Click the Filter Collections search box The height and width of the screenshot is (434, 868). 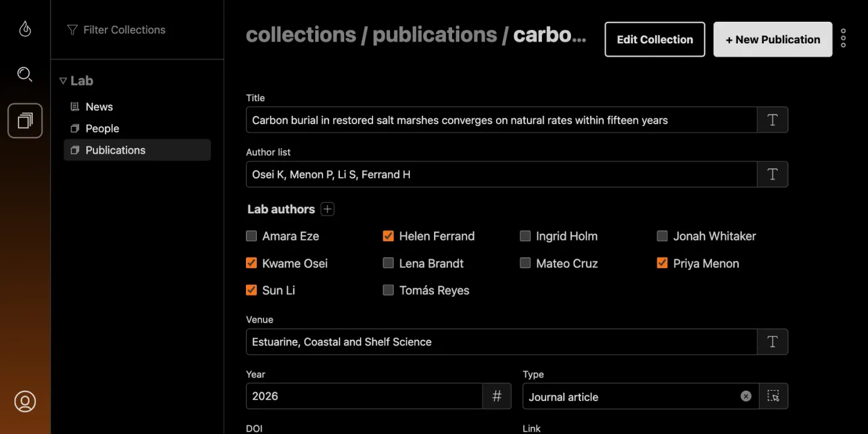[x=137, y=30]
